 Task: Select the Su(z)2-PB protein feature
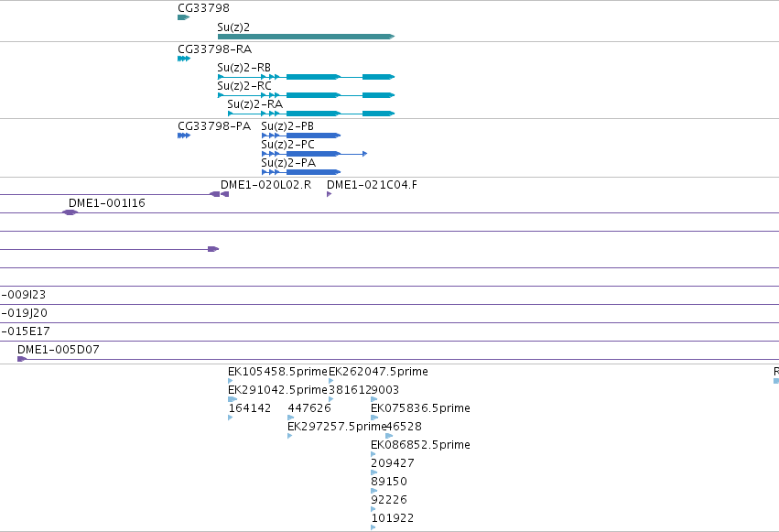coord(301,136)
